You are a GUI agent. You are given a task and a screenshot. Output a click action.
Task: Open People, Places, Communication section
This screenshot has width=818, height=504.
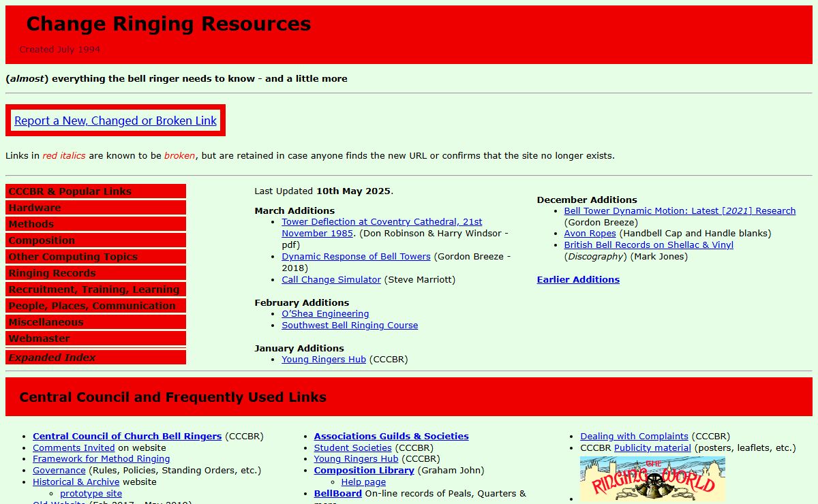(95, 306)
